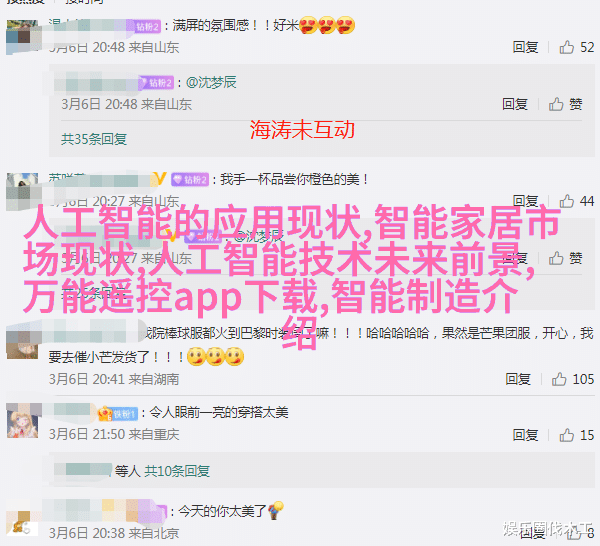Reply to the 令人眼前一亮的穿搭太美 comment
The image size is (600, 546).
click(x=525, y=435)
